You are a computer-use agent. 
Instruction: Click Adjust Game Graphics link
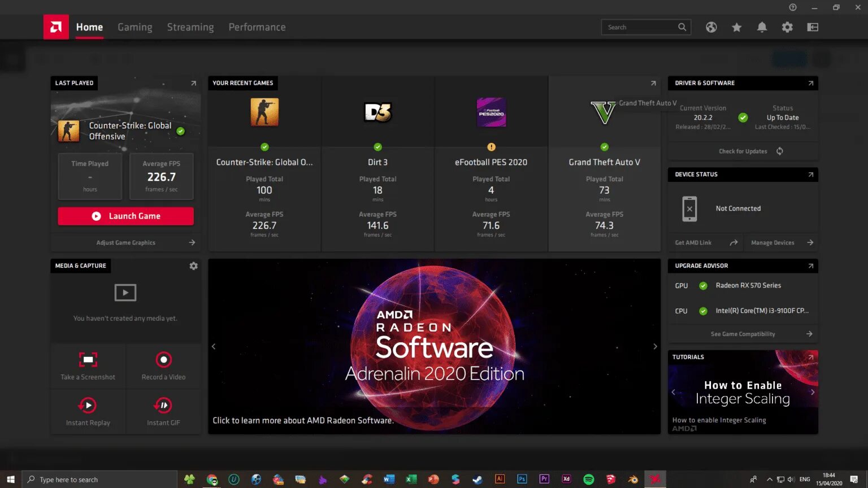[125, 243]
